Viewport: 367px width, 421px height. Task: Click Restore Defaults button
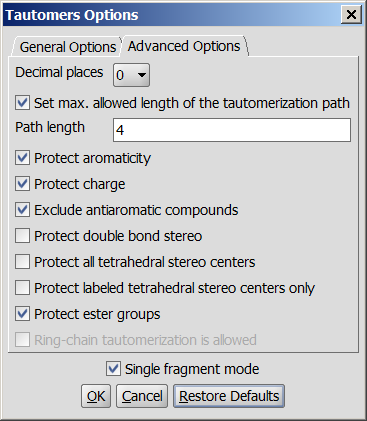click(229, 396)
